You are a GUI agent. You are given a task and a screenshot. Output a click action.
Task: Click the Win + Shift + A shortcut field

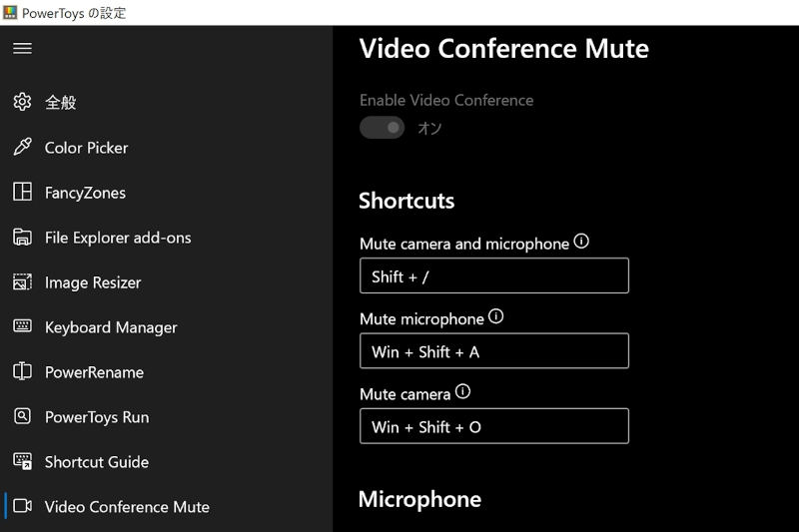[x=494, y=350]
